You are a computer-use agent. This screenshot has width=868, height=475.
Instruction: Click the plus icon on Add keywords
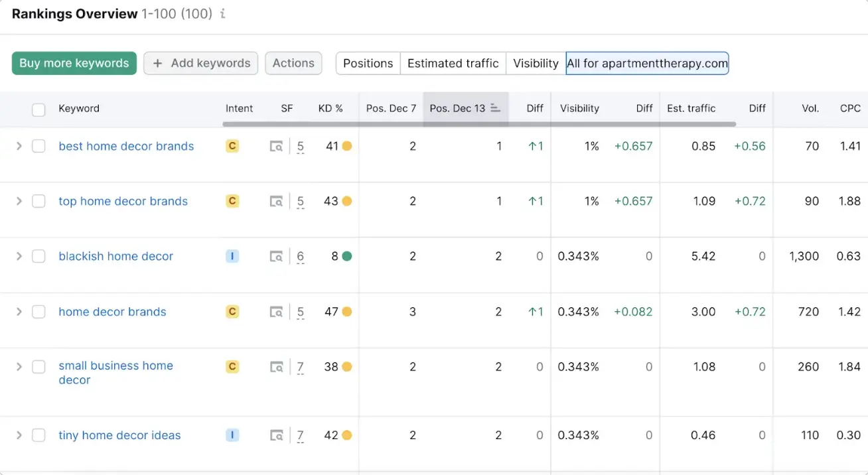click(157, 63)
